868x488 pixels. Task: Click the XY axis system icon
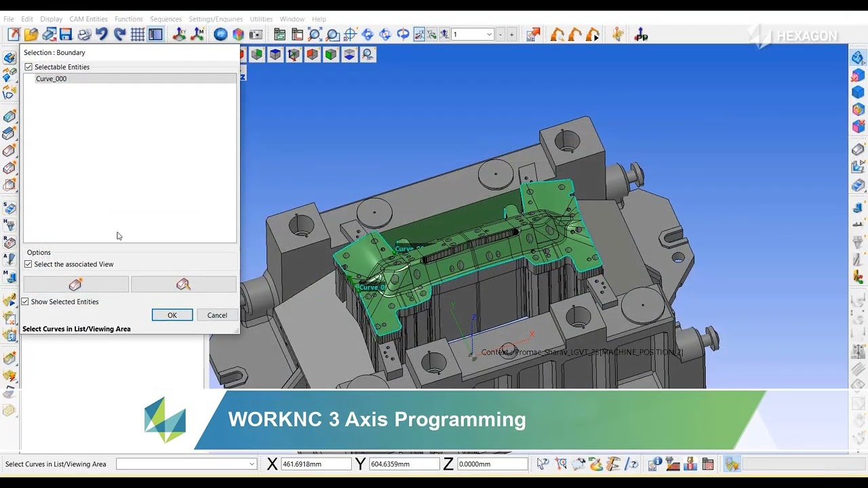pos(180,35)
